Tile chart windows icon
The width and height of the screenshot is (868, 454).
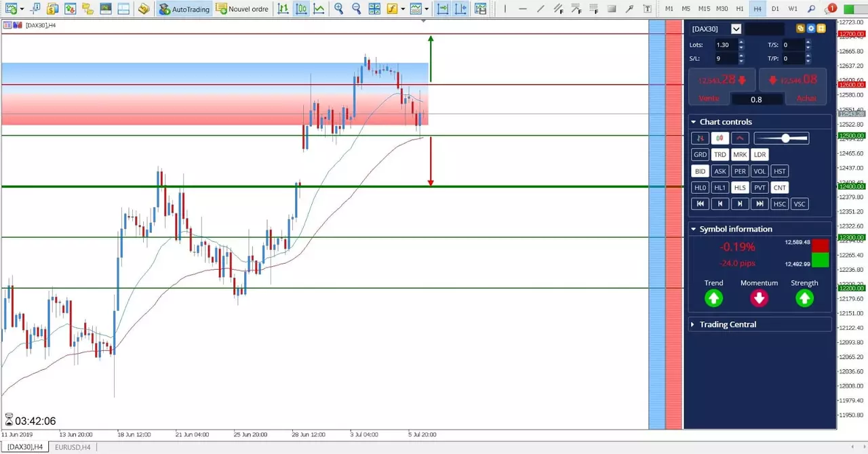click(x=374, y=9)
